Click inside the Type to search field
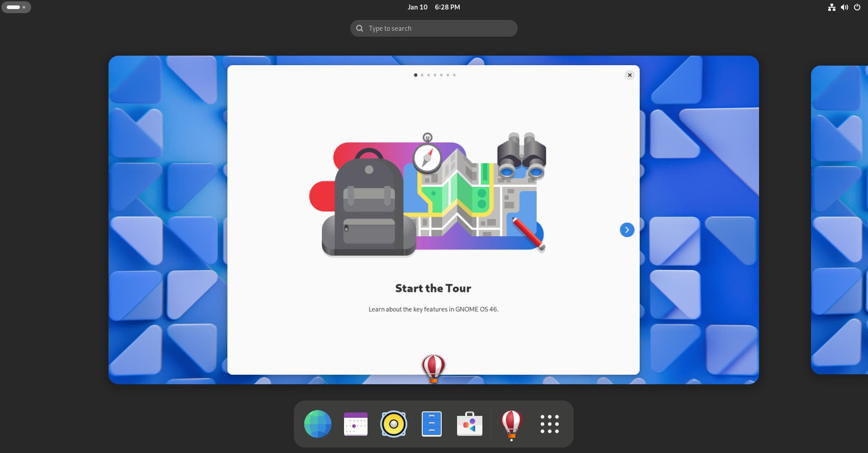868x453 pixels. [433, 28]
